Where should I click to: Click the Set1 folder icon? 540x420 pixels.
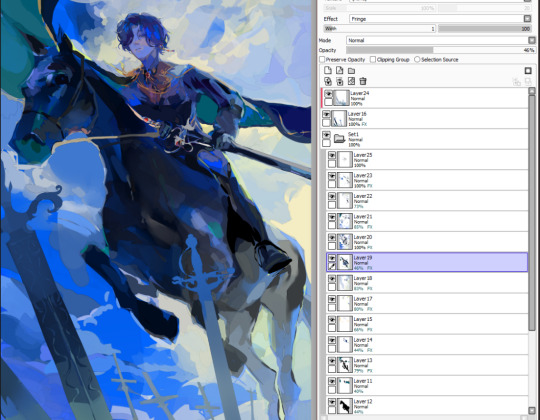pos(340,138)
